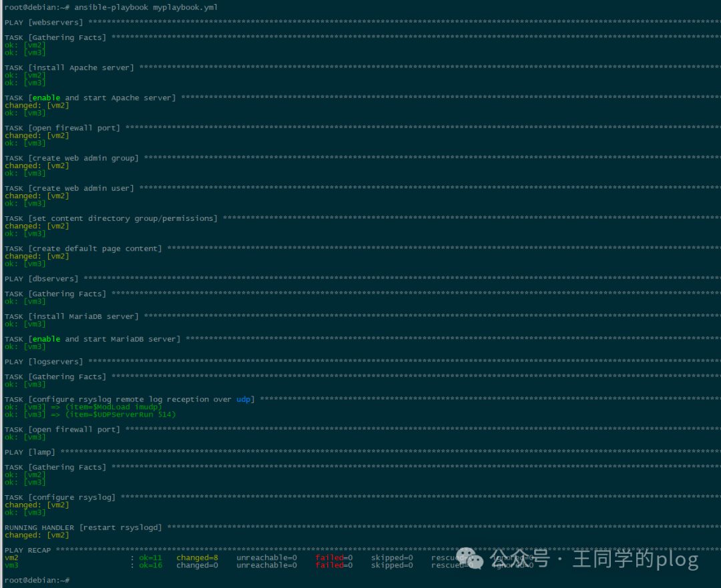Select the TASK [install MariaDB server] line

[x=363, y=316]
